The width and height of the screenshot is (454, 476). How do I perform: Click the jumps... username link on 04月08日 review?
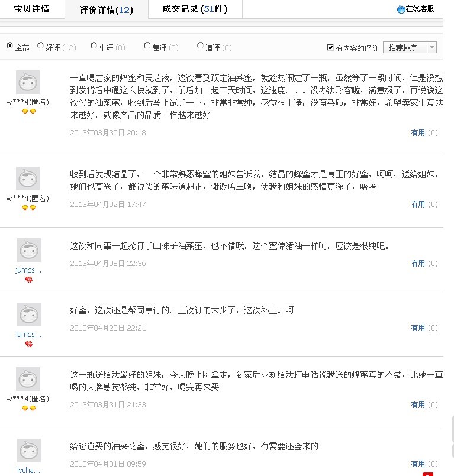[x=29, y=270]
